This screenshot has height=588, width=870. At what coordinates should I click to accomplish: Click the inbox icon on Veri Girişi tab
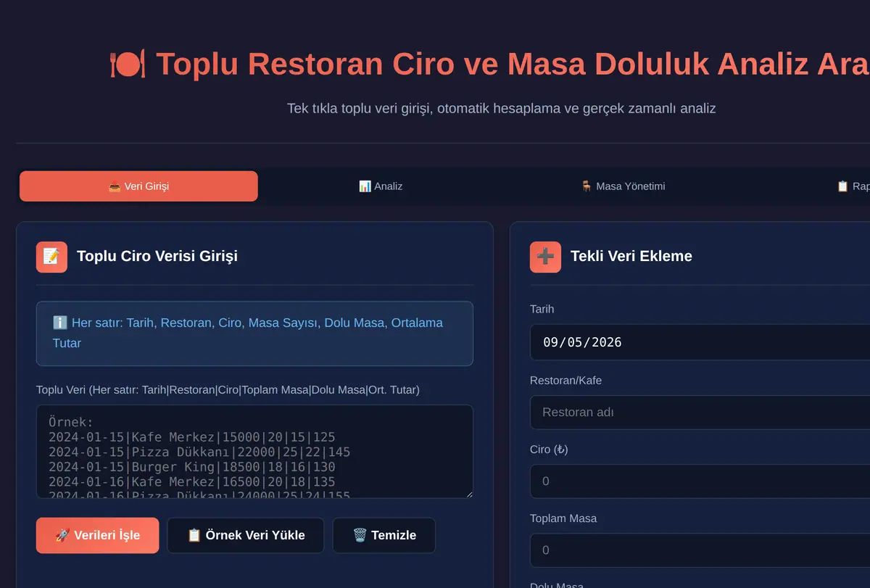coord(115,186)
